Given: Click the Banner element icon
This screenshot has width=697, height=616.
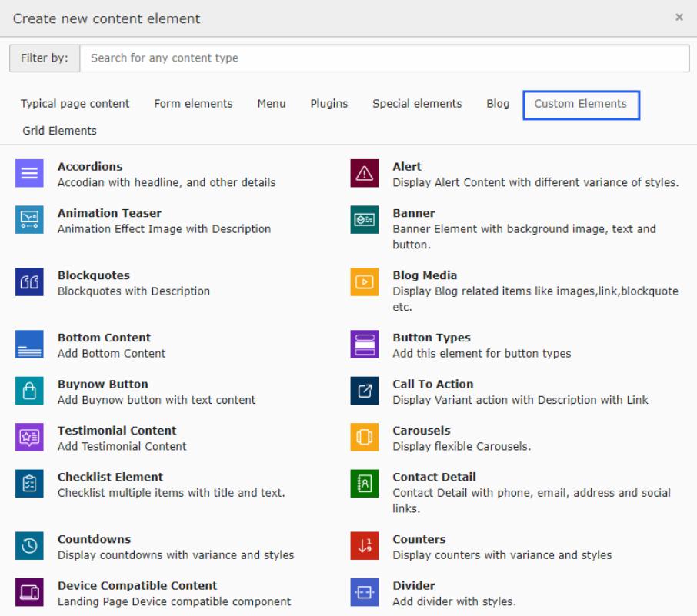Looking at the screenshot, I should (365, 220).
